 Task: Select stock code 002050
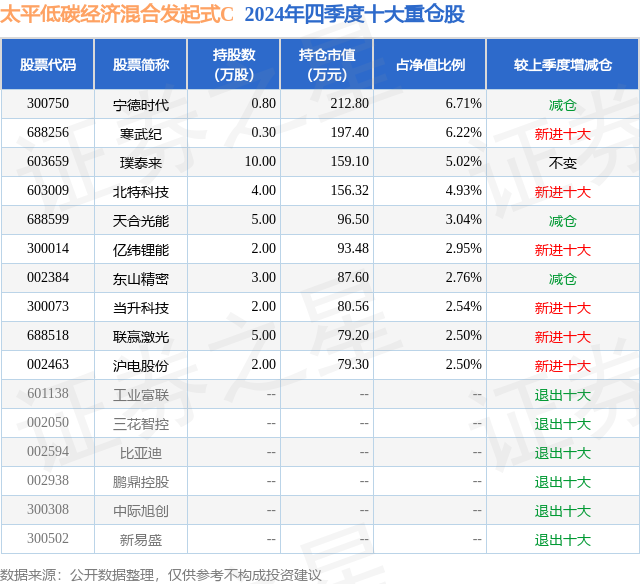coord(48,422)
